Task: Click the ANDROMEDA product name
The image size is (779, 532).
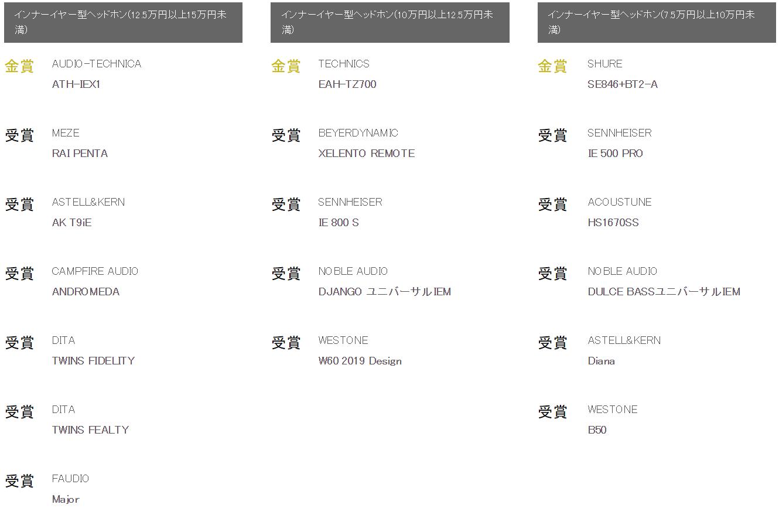Action: 86,292
